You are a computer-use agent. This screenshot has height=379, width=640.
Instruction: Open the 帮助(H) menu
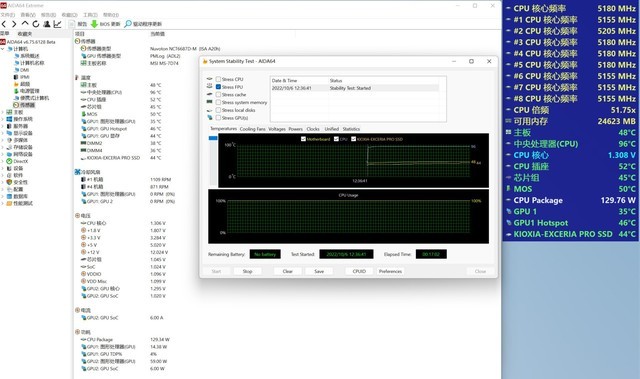111,15
